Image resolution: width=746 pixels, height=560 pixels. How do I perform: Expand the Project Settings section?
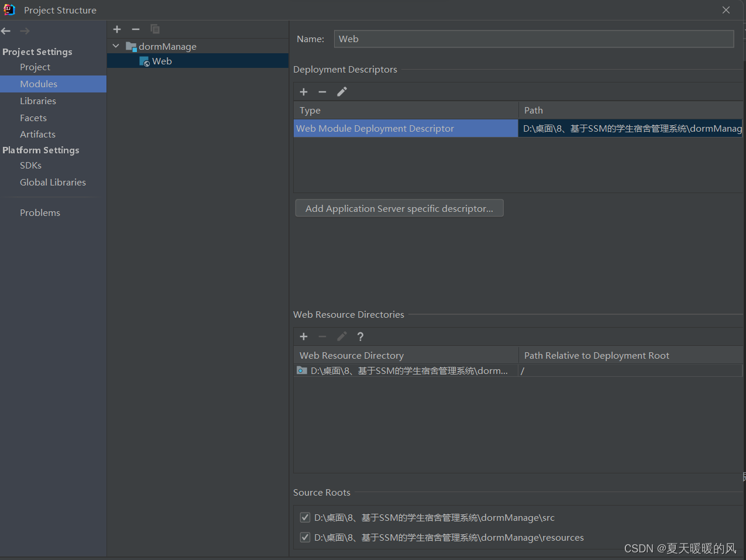(x=37, y=51)
